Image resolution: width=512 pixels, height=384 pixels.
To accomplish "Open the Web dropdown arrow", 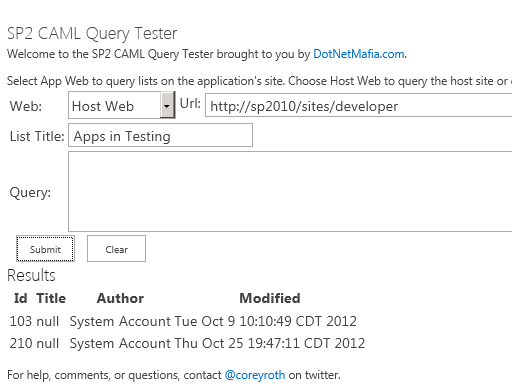I will 167,106.
